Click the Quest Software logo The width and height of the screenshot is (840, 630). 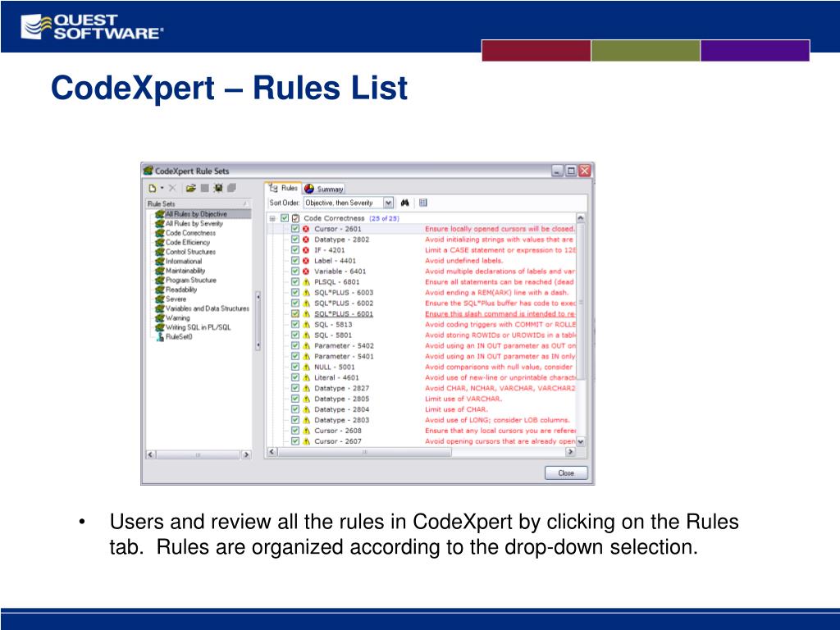(92, 27)
